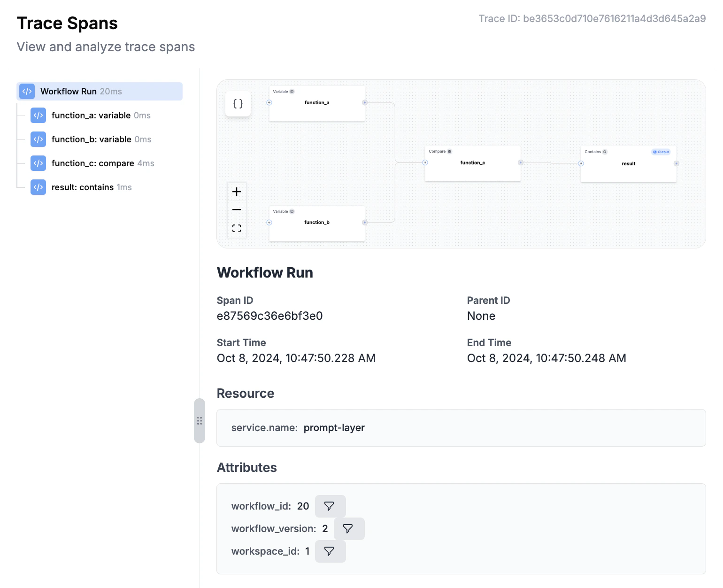This screenshot has height=588, width=723.
Task: Click function_c node input connector
Action: point(425,162)
